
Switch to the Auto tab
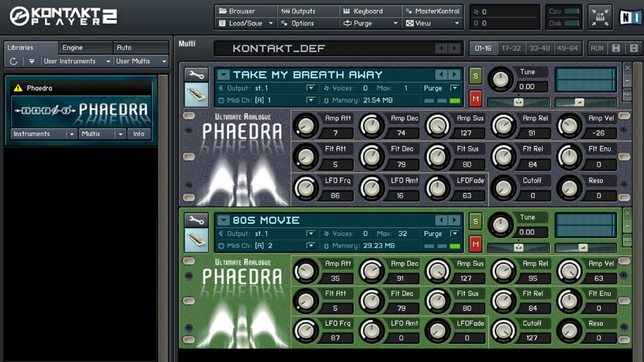(x=141, y=48)
